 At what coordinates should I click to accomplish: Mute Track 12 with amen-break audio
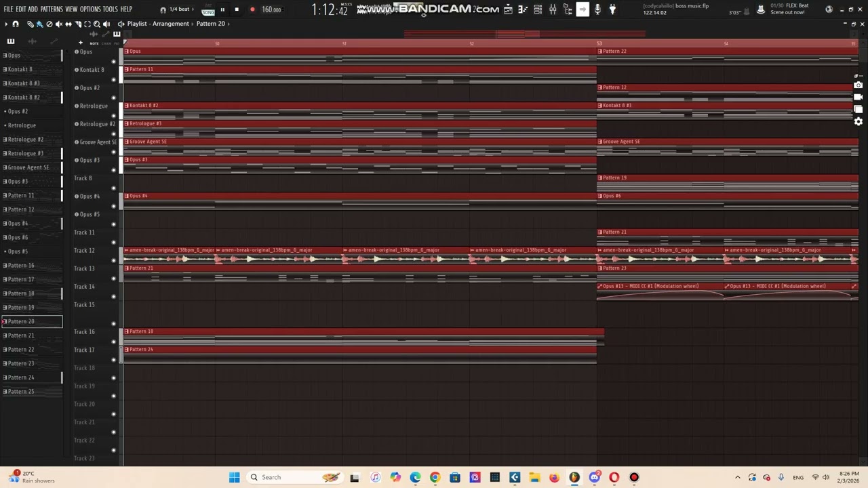click(x=114, y=260)
